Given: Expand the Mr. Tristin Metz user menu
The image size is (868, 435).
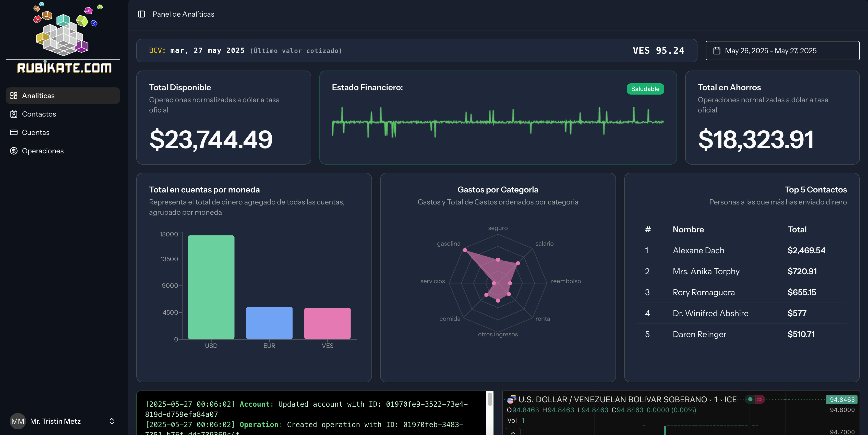Looking at the screenshot, I should 112,421.
